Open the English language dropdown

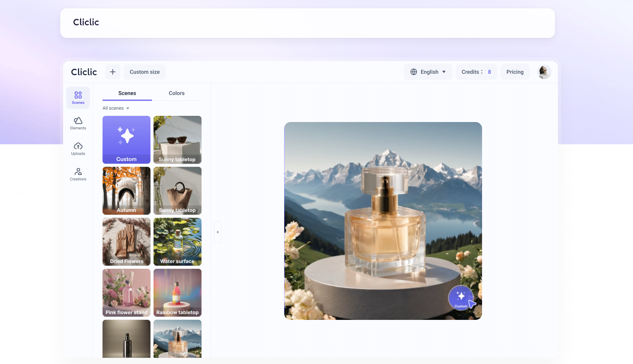(x=428, y=72)
